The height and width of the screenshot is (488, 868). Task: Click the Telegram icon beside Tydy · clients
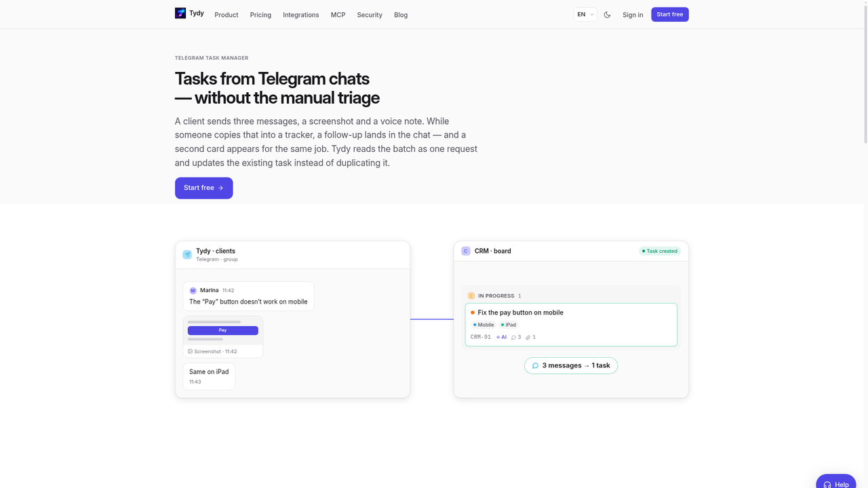187,255
